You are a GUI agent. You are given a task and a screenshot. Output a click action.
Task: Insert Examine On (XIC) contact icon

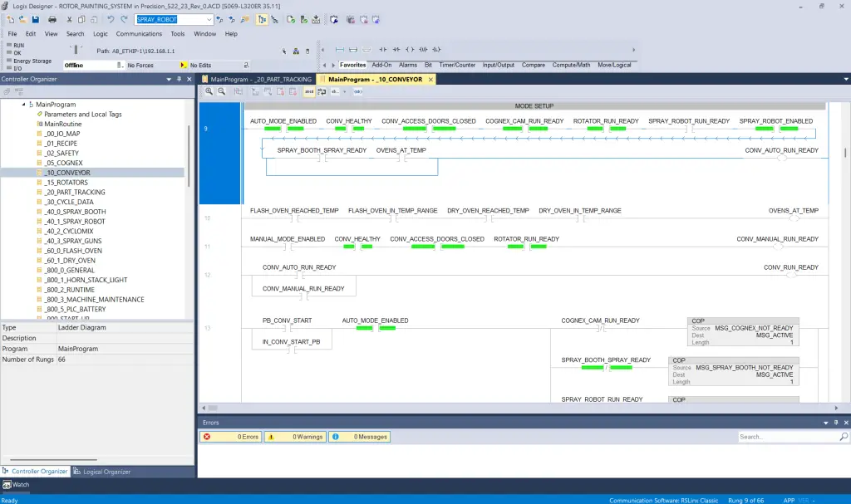(382, 49)
